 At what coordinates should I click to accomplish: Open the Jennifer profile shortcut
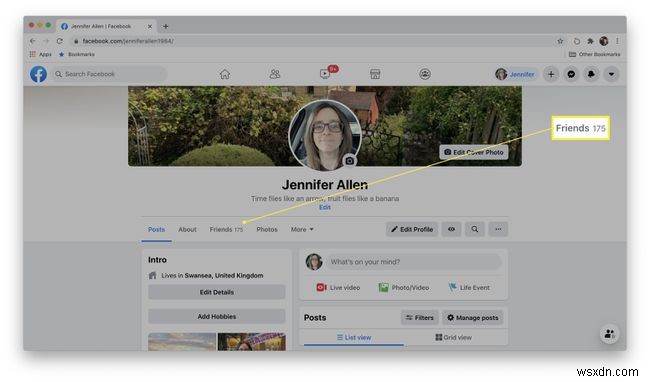pyautogui.click(x=515, y=74)
